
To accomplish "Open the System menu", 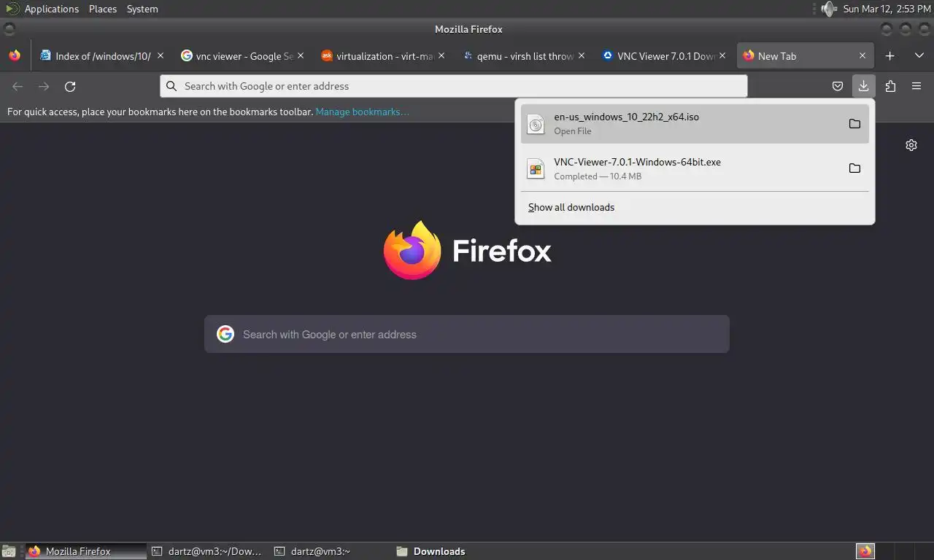I will click(x=142, y=9).
